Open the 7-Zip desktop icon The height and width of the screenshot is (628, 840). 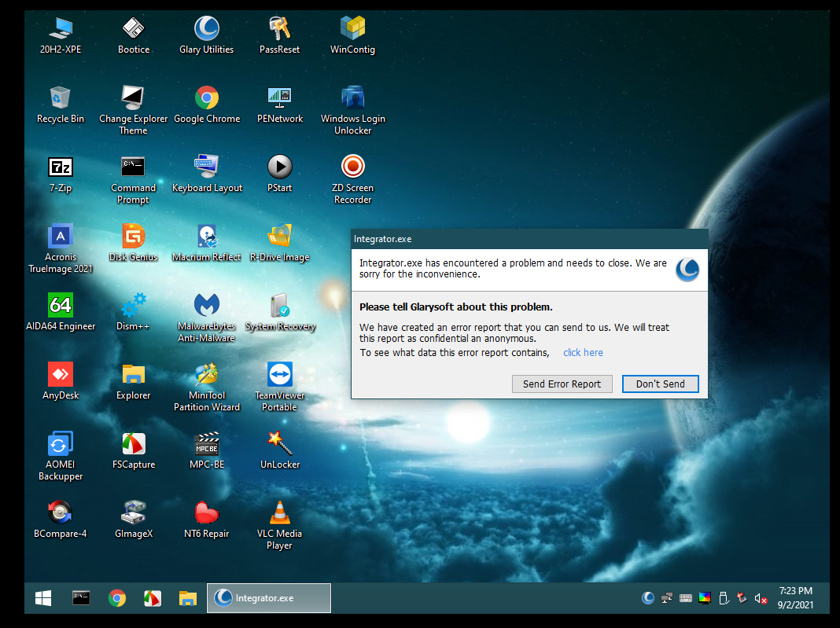pos(61,174)
